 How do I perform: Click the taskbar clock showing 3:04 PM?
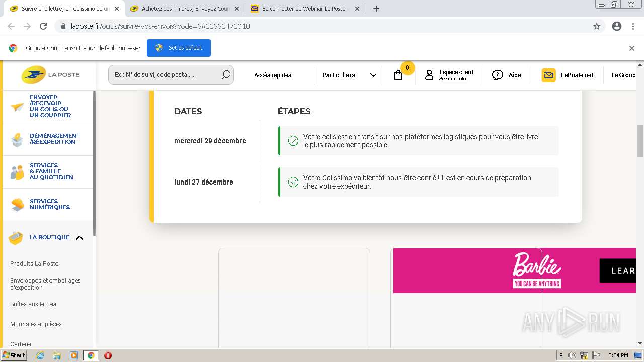[x=618, y=355]
